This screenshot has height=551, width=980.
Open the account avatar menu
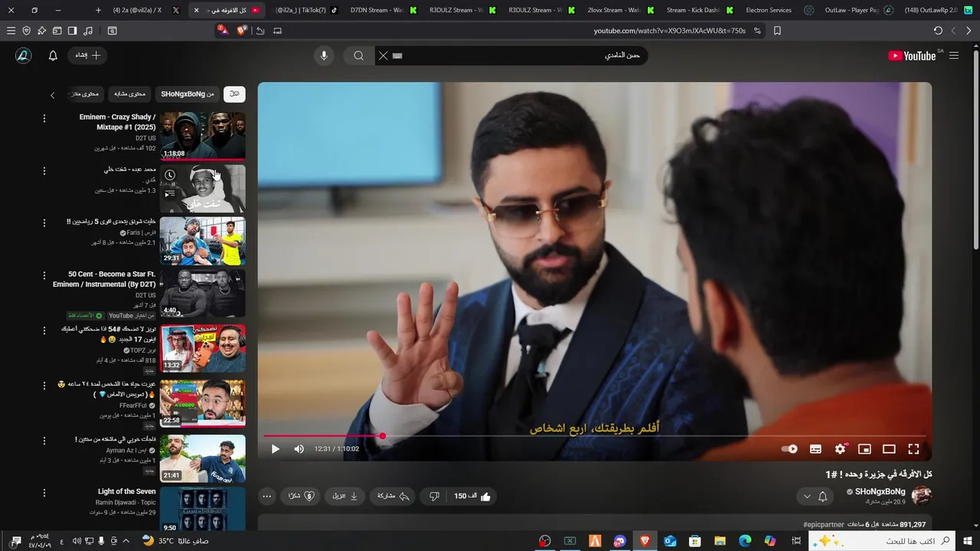tap(23, 56)
